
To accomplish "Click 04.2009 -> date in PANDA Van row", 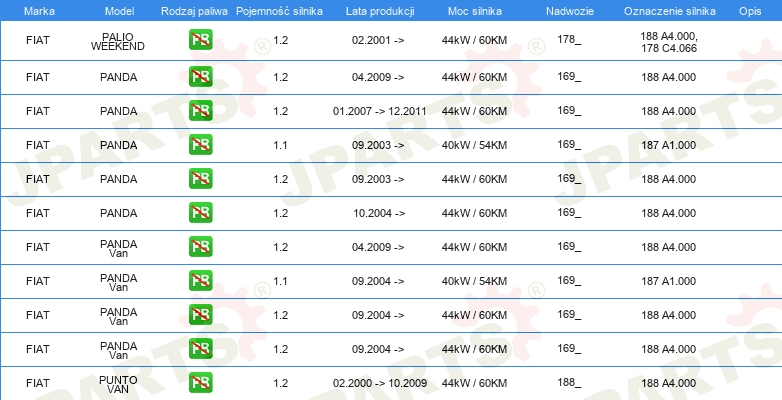I will (378, 247).
